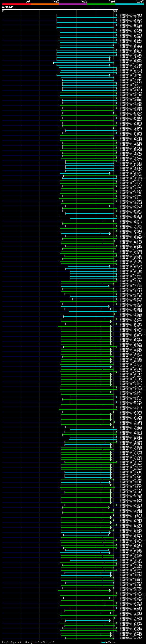The width and height of the screenshot is (146, 644).
Task: Click the alignment bar for UniRef100_Q53D73
Action: [87, 50]
